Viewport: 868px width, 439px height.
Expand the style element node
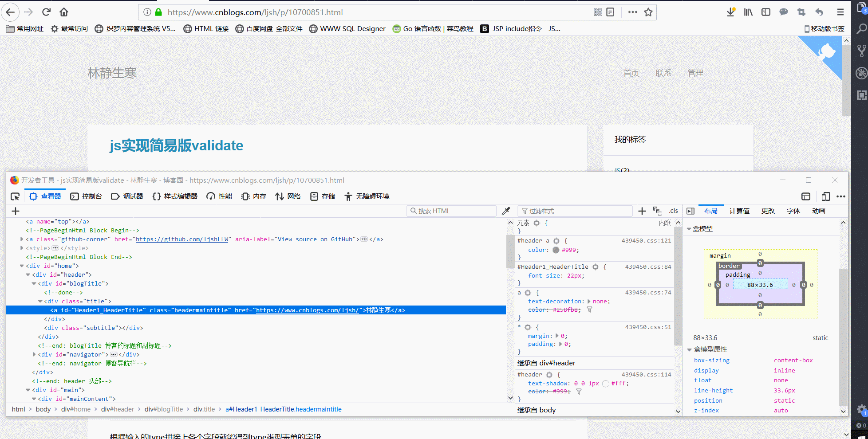tap(22, 248)
